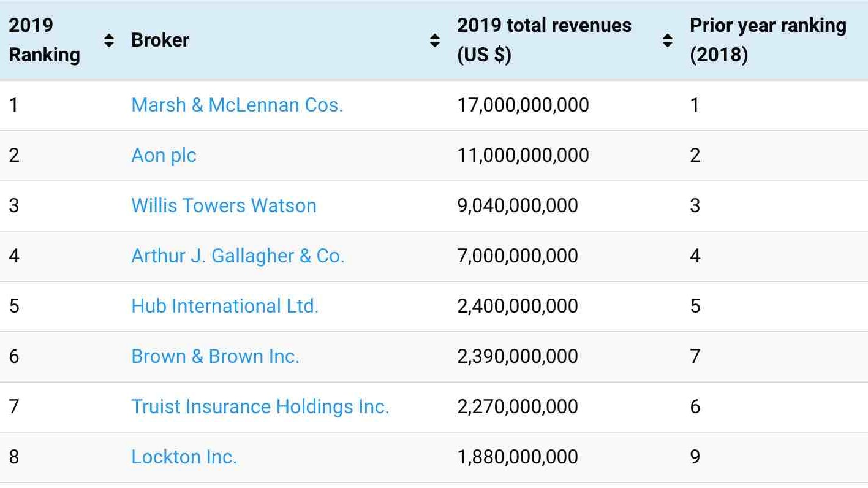This screenshot has height=488, width=868.
Task: Open the Lockton Inc. link
Action: click(184, 457)
